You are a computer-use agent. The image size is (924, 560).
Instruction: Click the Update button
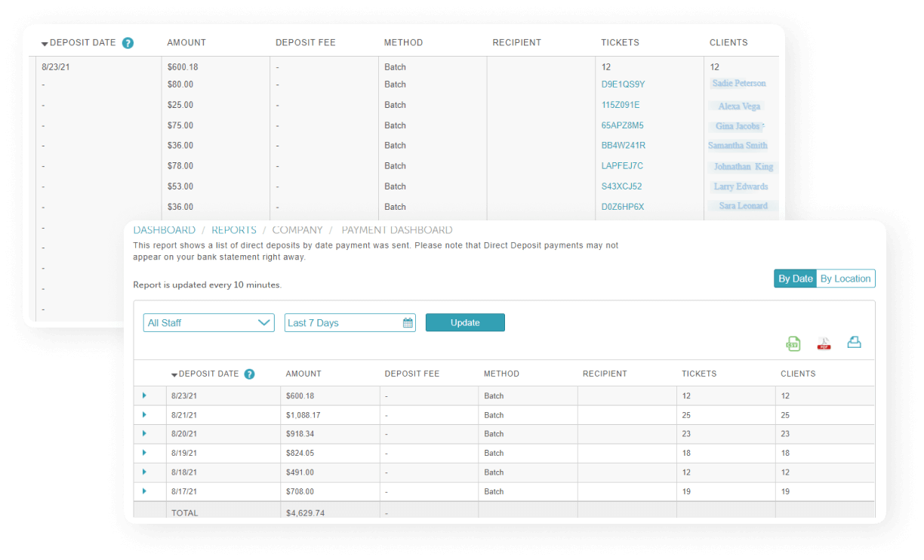(465, 322)
